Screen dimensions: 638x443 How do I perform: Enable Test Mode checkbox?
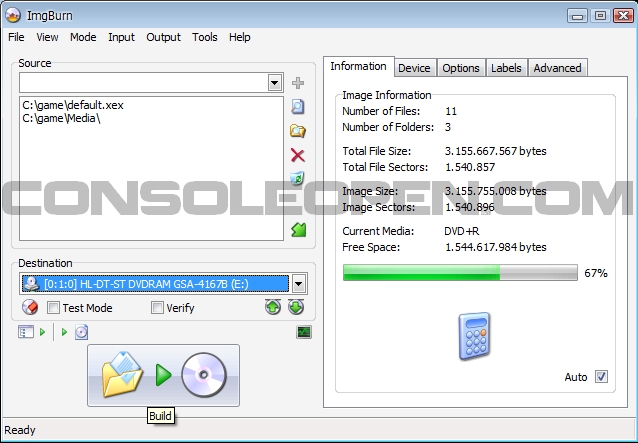[x=53, y=308]
